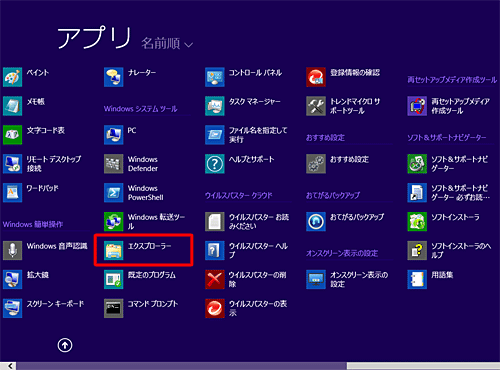Select the オンスクリーン表示の設定 group header

tap(342, 253)
